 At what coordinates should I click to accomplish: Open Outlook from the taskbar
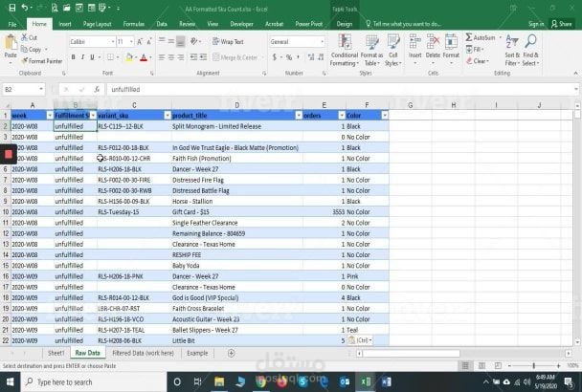345,382
